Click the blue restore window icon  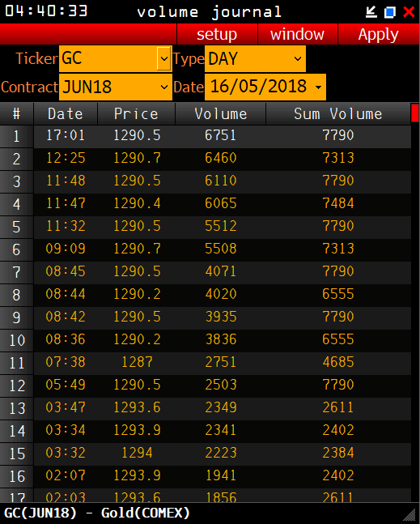(389, 12)
